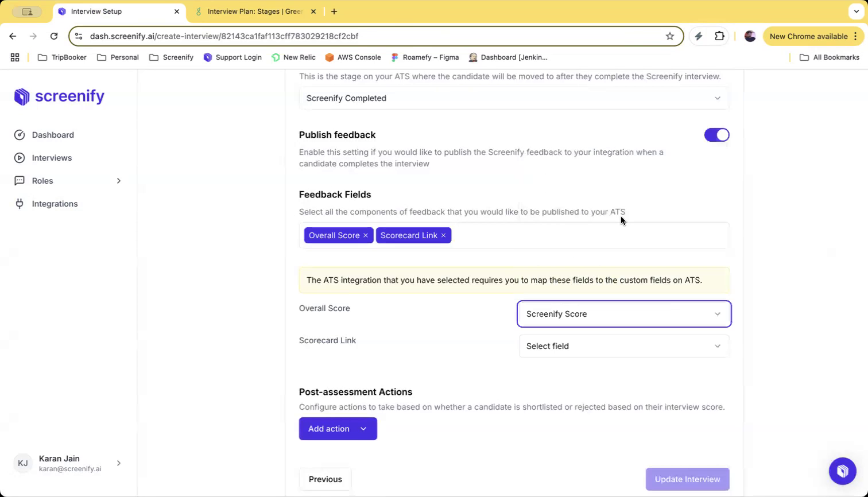
Task: Expand the Roles submenu chevron
Action: pos(119,181)
